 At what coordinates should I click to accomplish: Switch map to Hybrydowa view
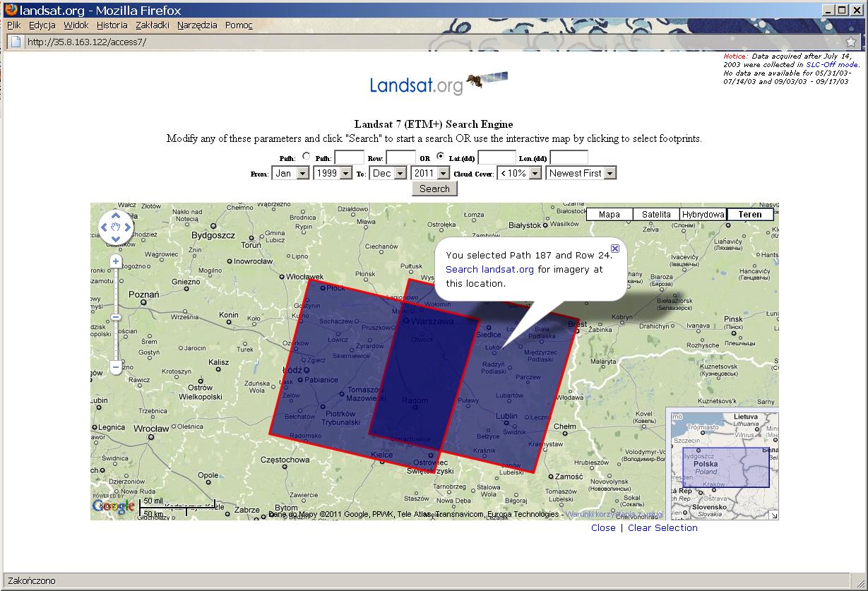pyautogui.click(x=703, y=215)
